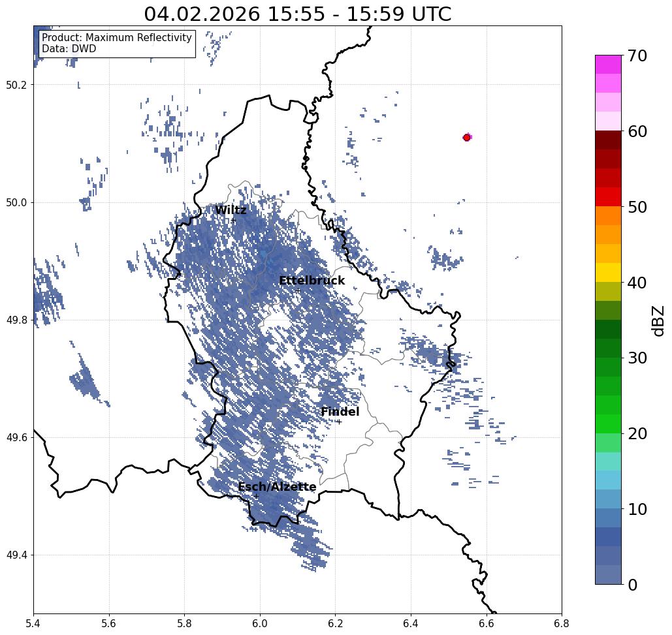Click the colorbar label '70'
Screen dimensions: 672x635
tap(637, 55)
